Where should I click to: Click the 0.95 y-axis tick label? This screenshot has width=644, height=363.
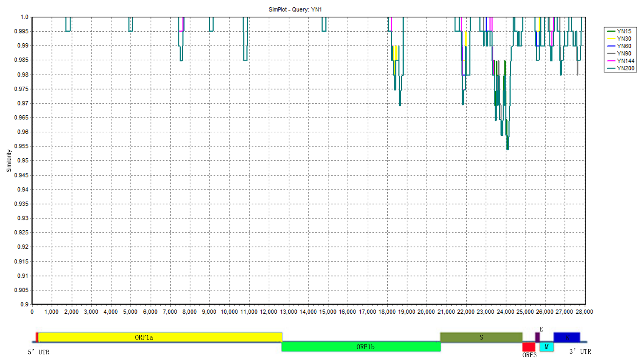point(23,160)
